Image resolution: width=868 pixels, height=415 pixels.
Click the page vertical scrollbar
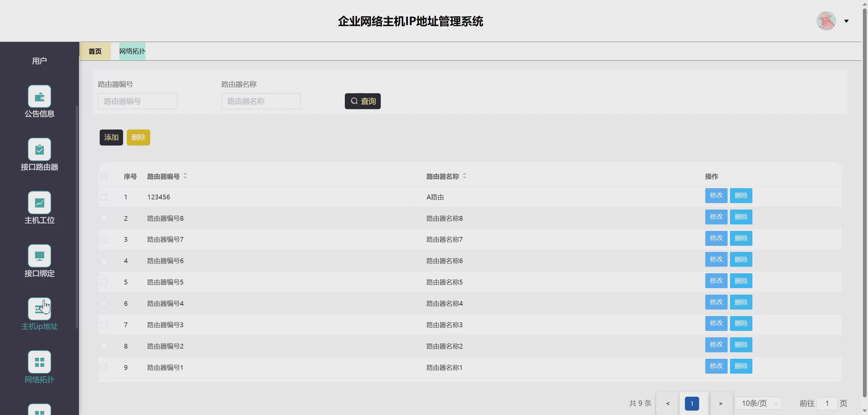865,203
